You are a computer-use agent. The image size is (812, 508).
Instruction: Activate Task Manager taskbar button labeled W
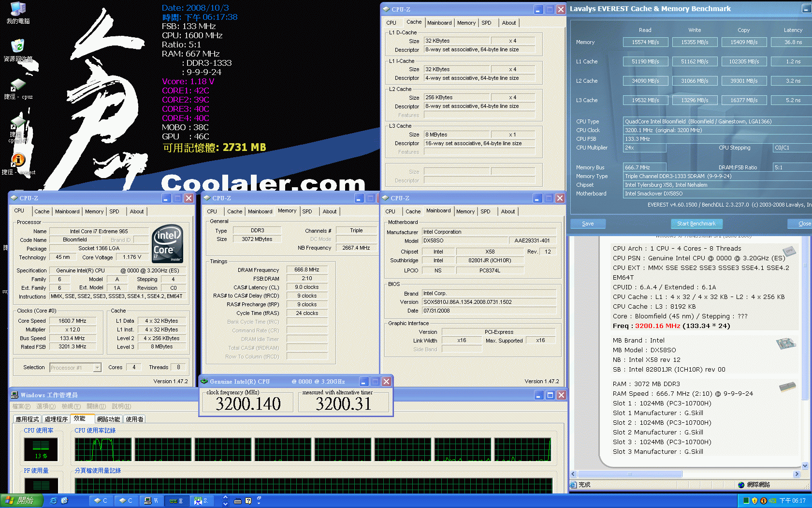pos(151,501)
